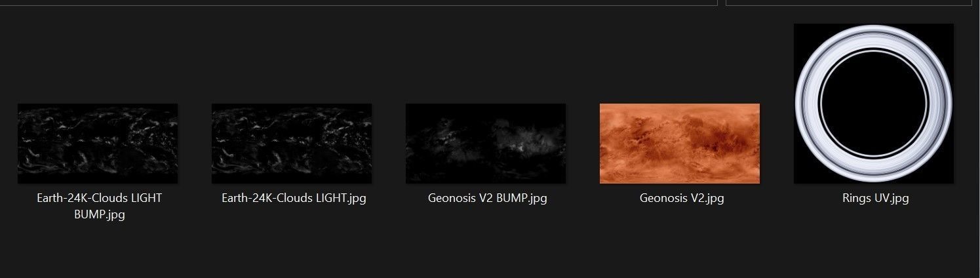
Task: Click the black center of Rings UV preview
Action: coord(874,104)
